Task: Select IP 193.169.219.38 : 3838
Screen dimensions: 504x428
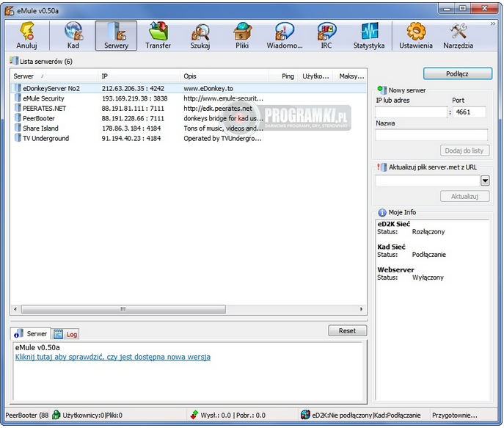Action: click(x=134, y=98)
